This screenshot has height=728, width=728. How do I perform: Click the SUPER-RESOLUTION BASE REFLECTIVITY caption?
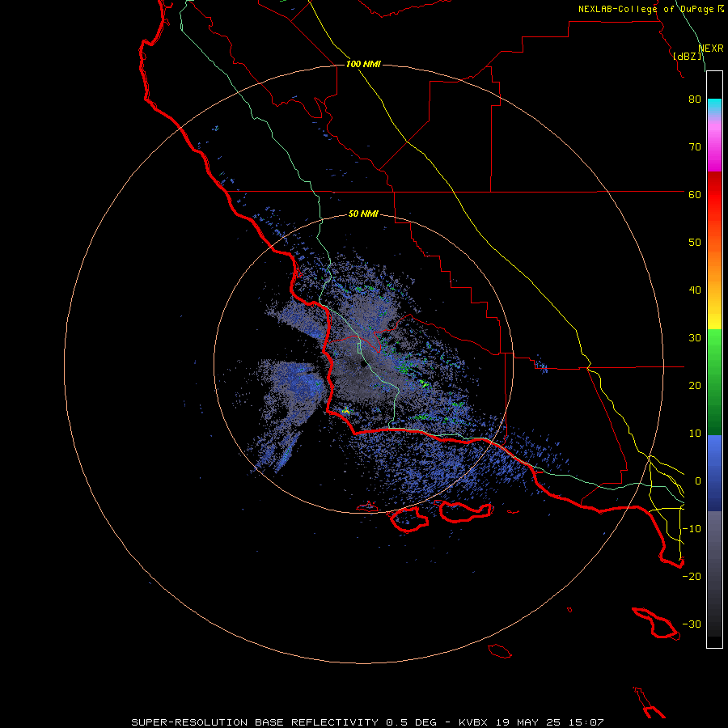[x=255, y=722]
